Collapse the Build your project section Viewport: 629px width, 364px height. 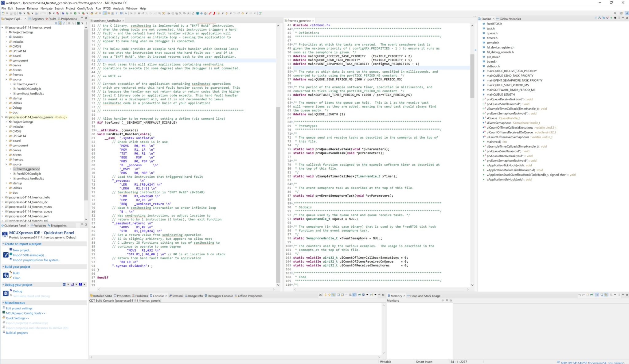[3, 267]
